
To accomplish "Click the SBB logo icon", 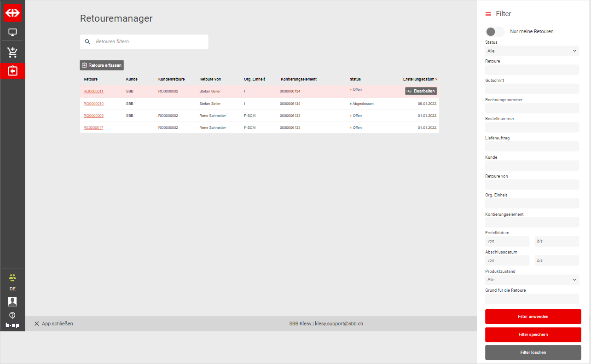I will [12, 13].
